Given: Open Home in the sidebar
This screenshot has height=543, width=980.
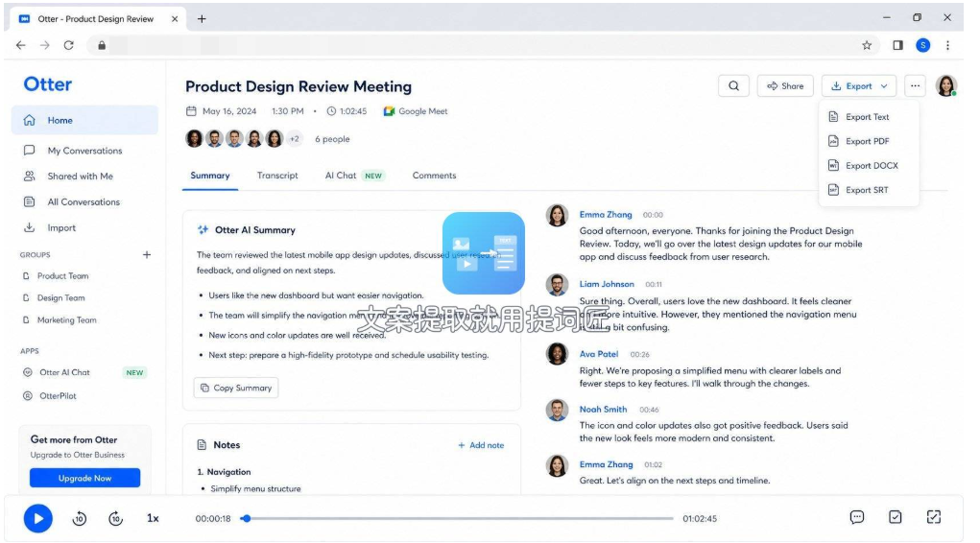Looking at the screenshot, I should (84, 120).
